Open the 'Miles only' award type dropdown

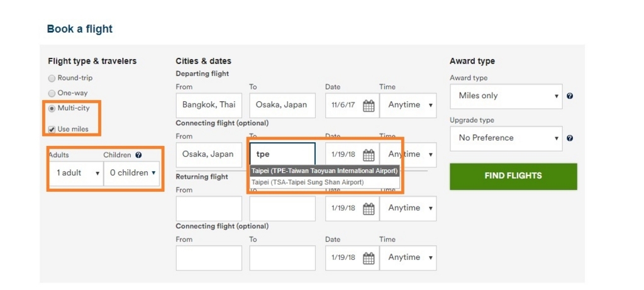[506, 96]
